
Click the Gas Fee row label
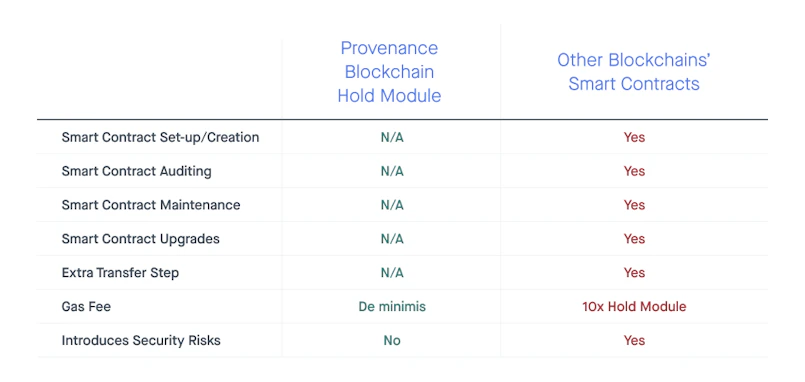[x=86, y=307]
